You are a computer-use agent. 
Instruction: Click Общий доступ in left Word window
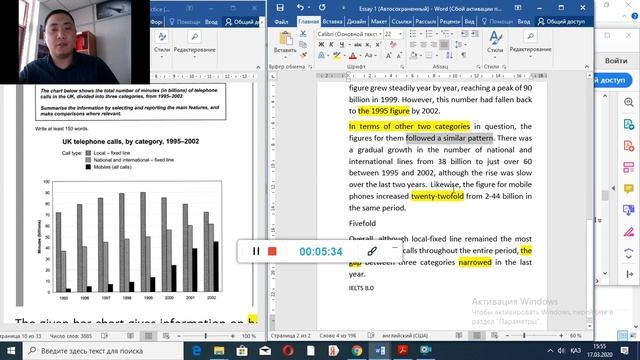point(242,22)
